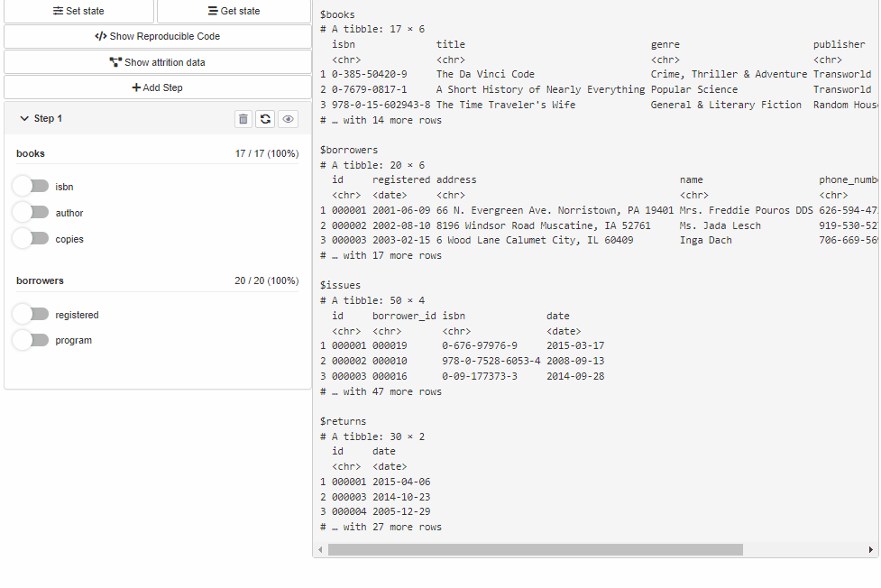881x588 pixels.
Task: Show Reproducible Code
Action: [x=158, y=36]
